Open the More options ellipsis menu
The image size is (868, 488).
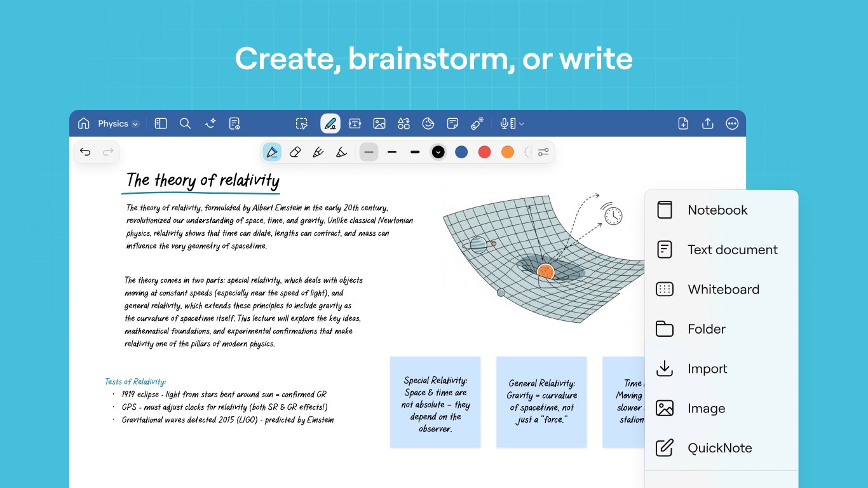click(732, 123)
